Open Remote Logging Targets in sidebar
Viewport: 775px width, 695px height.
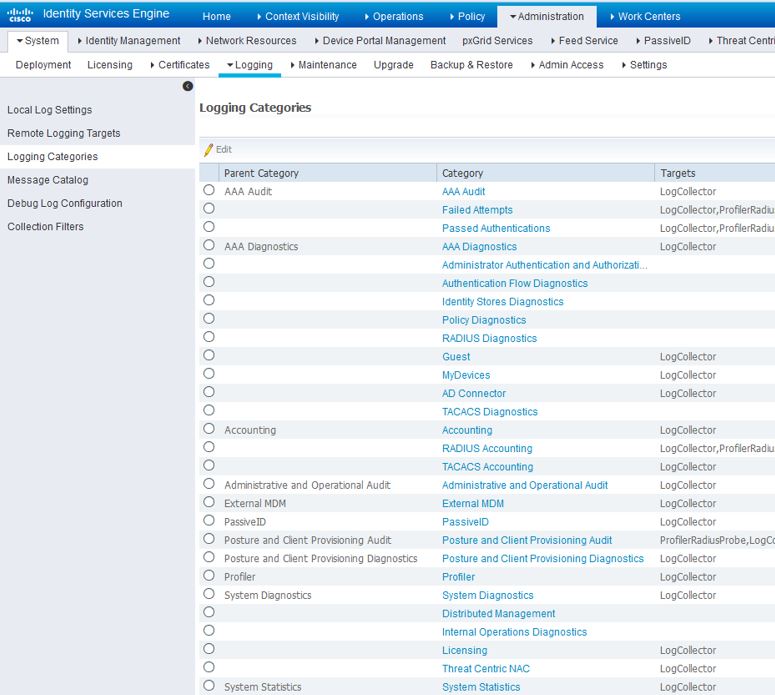coord(64,133)
